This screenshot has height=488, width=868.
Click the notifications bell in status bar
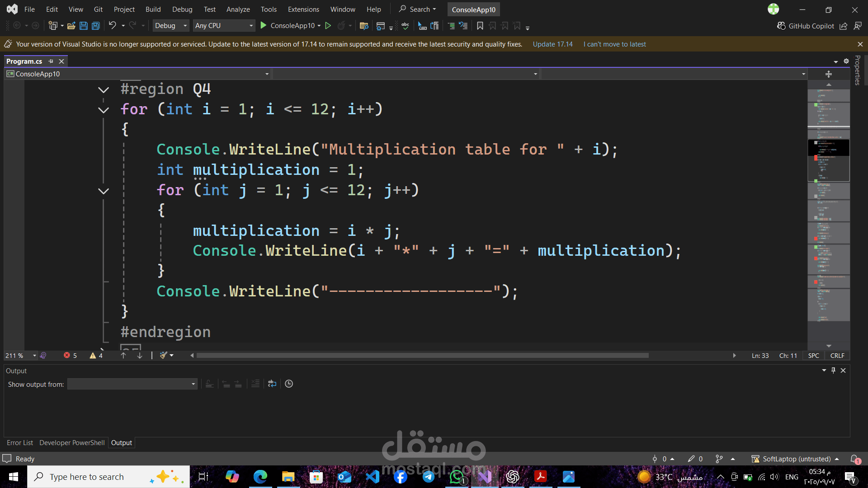click(855, 459)
